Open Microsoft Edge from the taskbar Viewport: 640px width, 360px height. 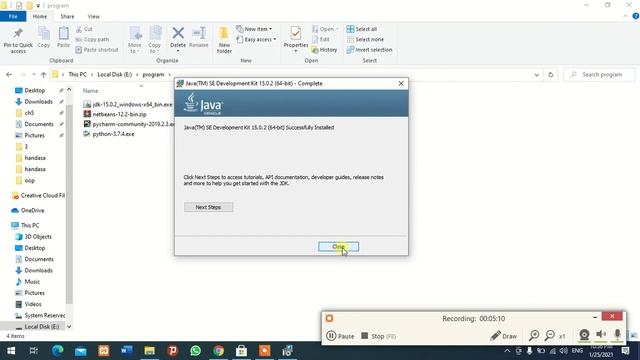click(58, 351)
